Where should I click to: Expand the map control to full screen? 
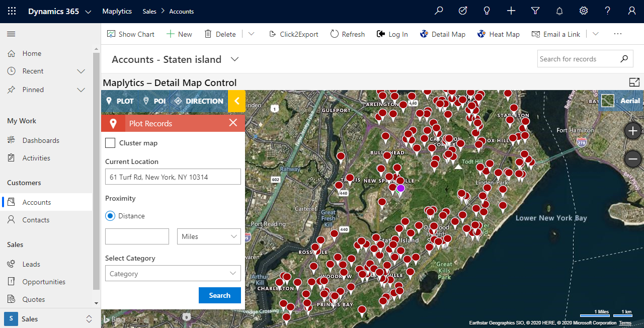click(634, 83)
